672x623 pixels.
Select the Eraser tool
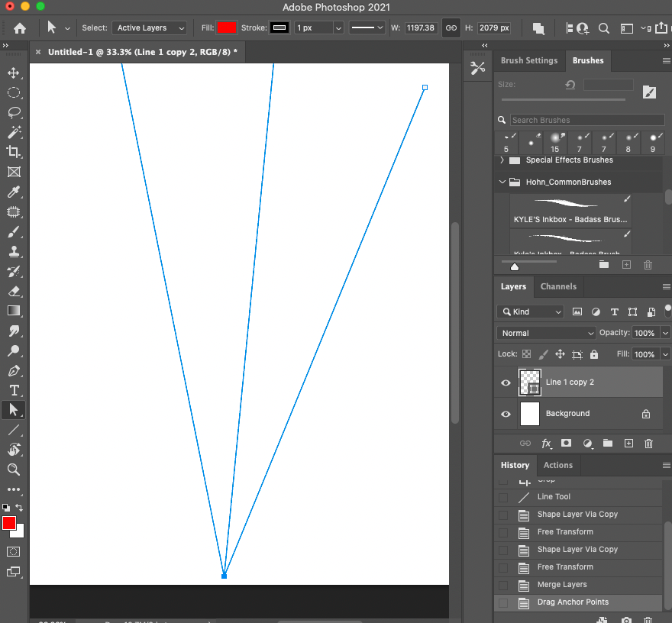click(13, 291)
